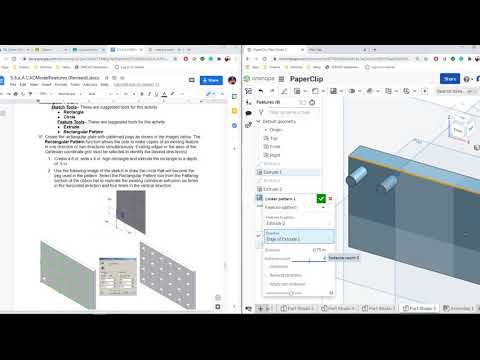Viewport: 480px width, 360px height.
Task: Switch to Assembly 1 tab
Action: pos(459,308)
